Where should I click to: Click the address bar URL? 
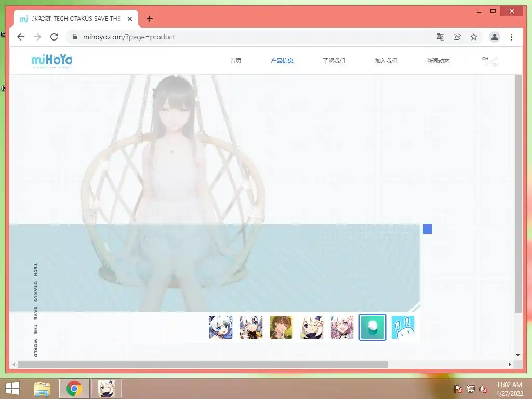click(129, 37)
